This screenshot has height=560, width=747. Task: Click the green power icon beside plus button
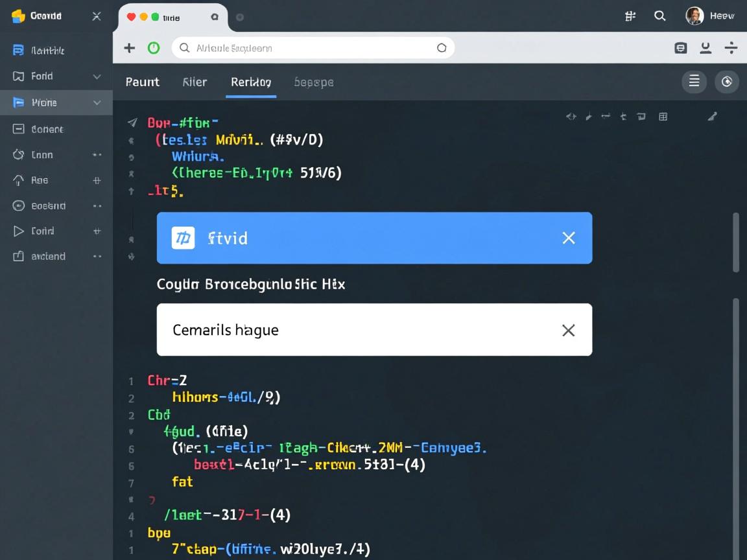tap(154, 48)
